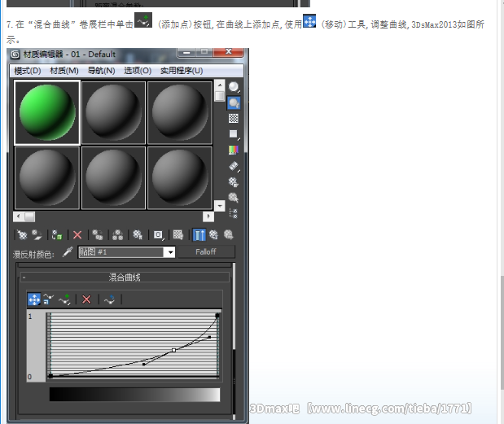504x424 pixels.
Task: Click the top-right end point of the curve
Action: [x=217, y=316]
